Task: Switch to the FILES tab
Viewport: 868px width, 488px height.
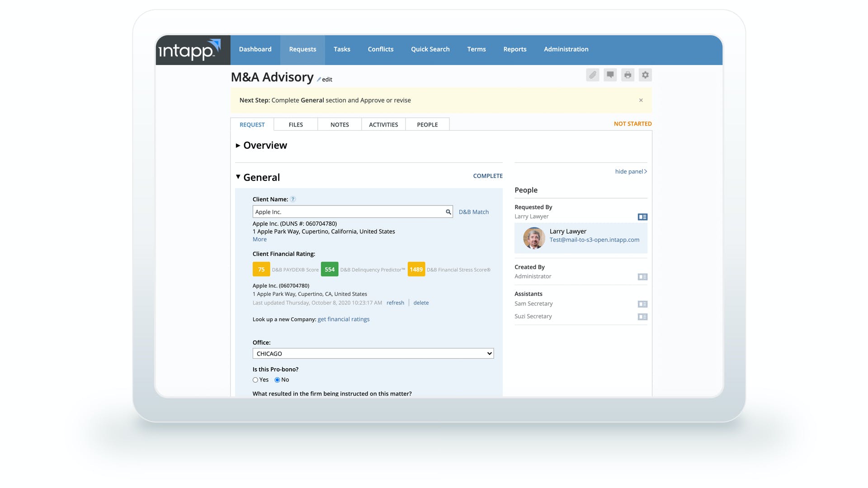Action: [296, 125]
